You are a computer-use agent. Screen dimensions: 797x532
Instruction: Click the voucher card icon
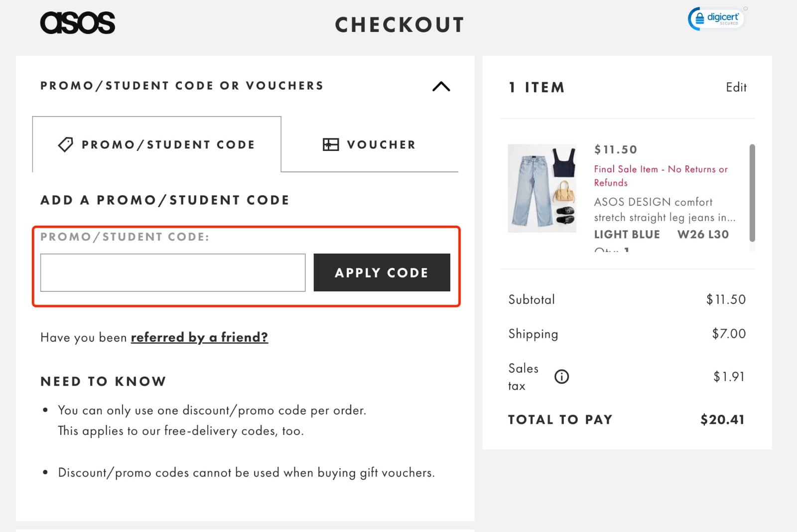click(x=330, y=144)
